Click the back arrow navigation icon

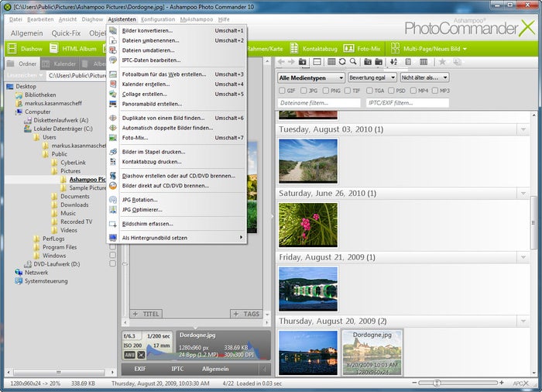point(281,62)
